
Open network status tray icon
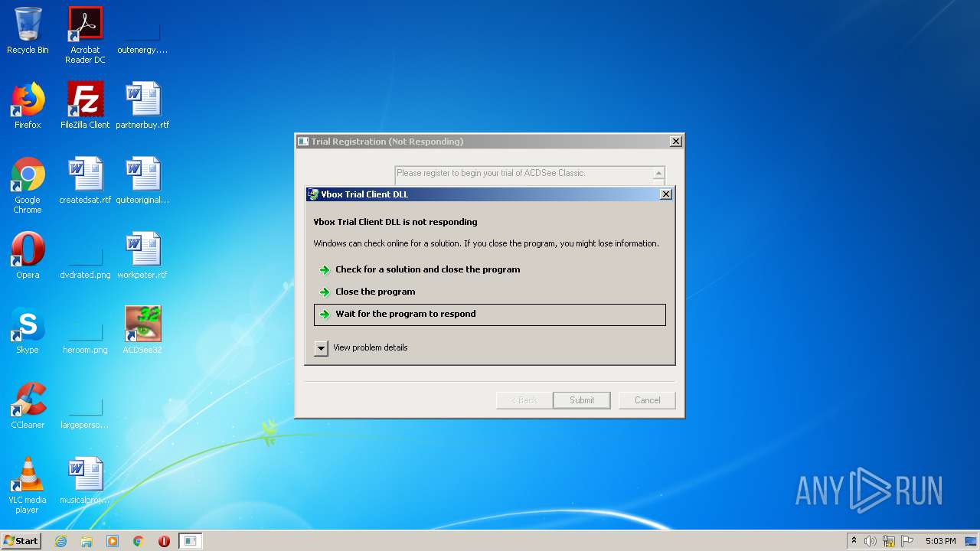[x=889, y=541]
